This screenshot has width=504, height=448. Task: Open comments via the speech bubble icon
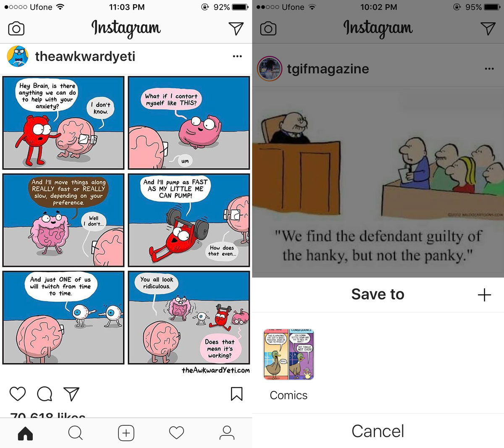(x=45, y=394)
